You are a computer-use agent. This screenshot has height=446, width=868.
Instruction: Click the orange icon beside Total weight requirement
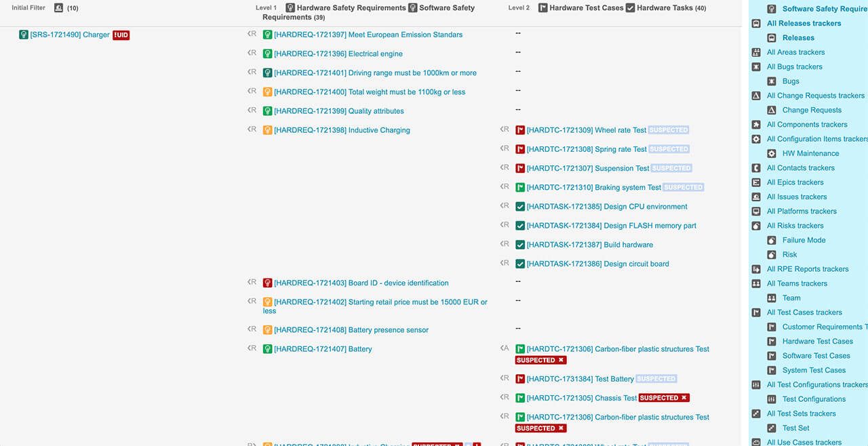pyautogui.click(x=267, y=92)
